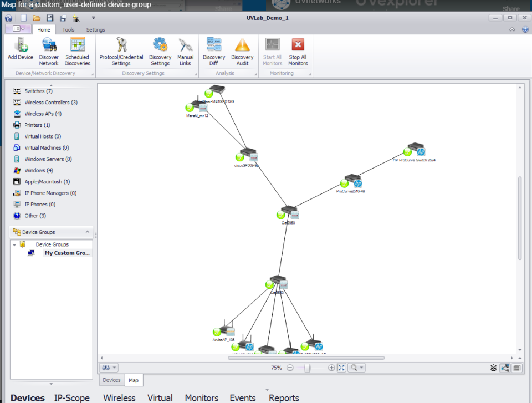Screen dimensions: 532x403
Task: Select Wireless APs (4) category
Action: (x=43, y=114)
